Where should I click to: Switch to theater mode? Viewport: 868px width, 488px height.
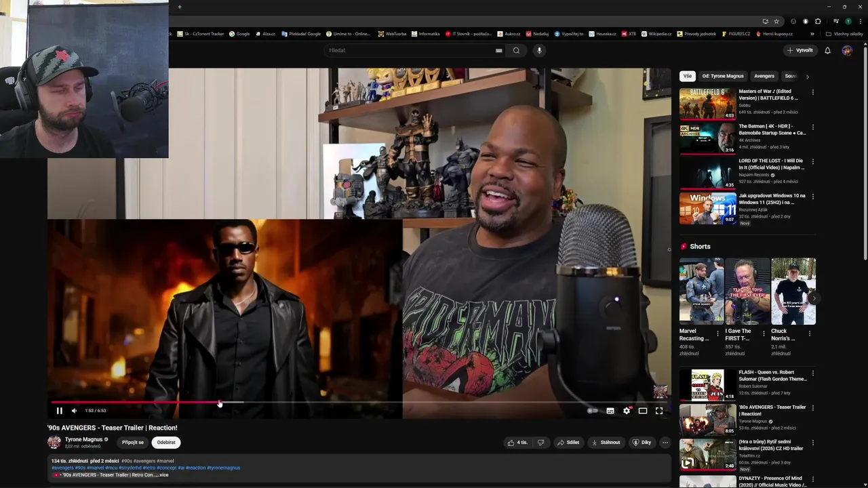coord(643,411)
